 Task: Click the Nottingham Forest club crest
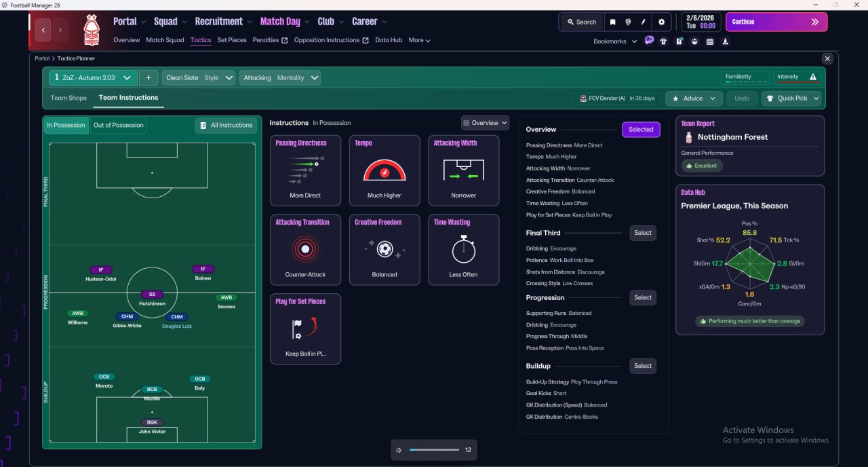pos(91,31)
